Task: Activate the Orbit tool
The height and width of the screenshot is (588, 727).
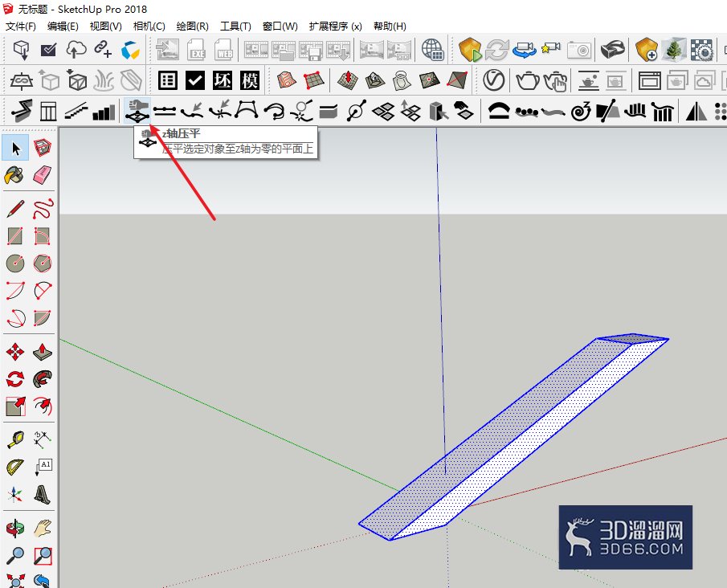Action: point(14,528)
